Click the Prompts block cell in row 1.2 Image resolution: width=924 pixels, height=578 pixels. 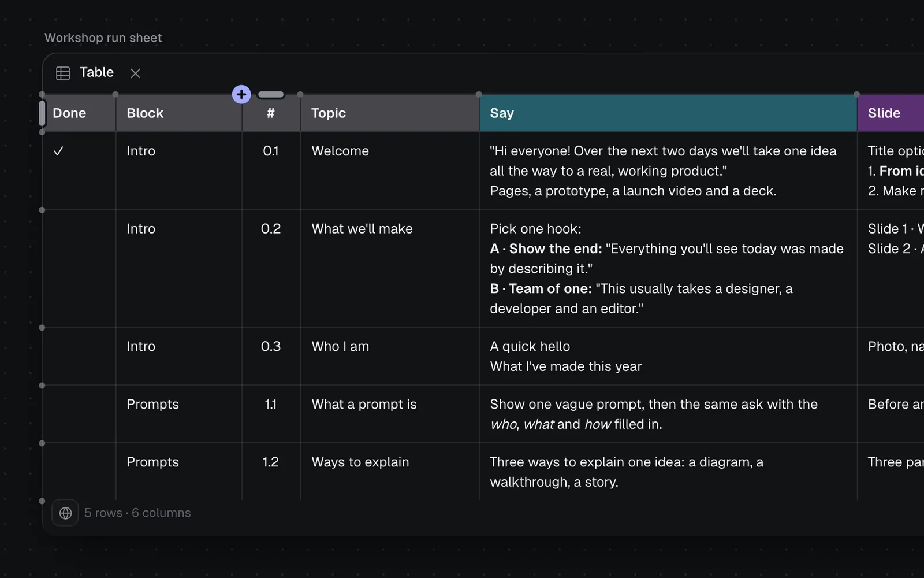click(x=179, y=472)
